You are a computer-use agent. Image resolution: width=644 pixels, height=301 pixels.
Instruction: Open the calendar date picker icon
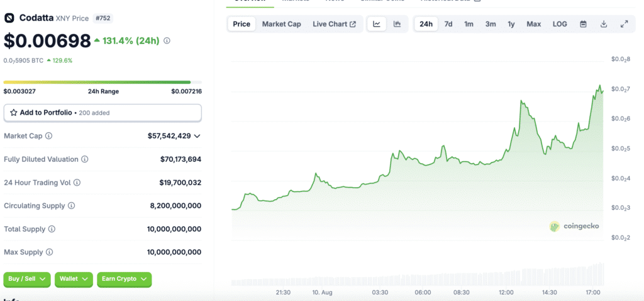[583, 25]
